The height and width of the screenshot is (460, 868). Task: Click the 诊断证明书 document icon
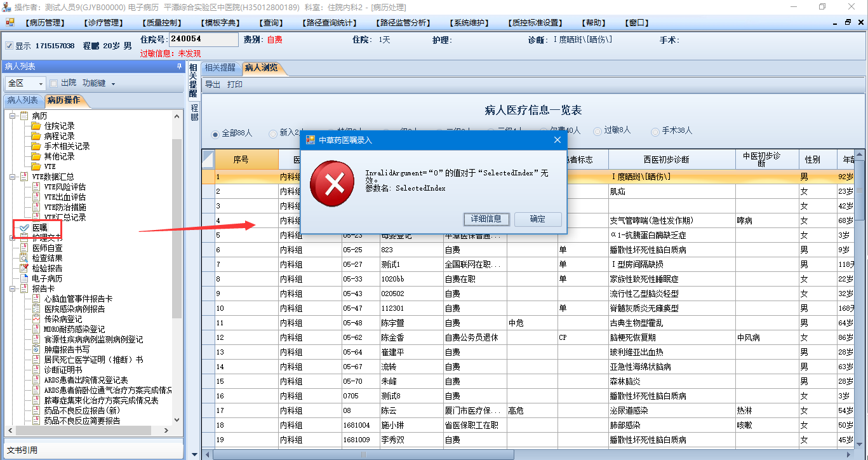36,370
